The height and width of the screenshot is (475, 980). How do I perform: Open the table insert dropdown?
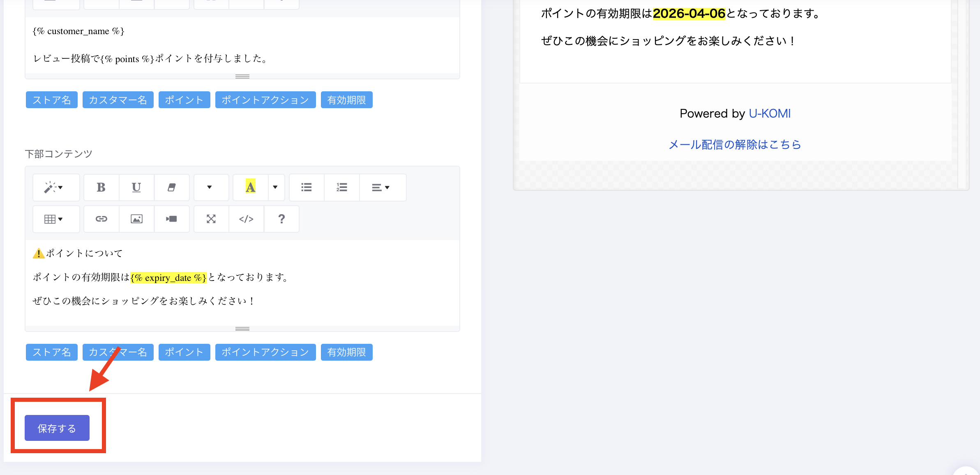[54, 219]
